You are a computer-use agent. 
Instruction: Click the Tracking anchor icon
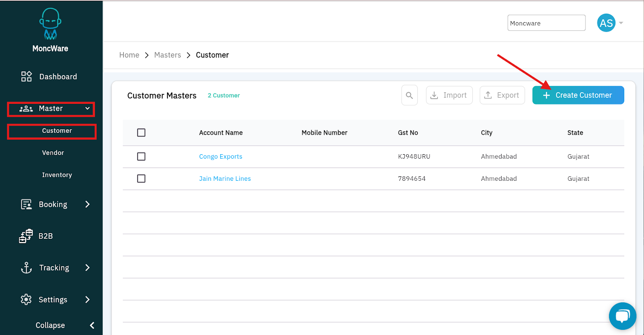click(x=26, y=268)
